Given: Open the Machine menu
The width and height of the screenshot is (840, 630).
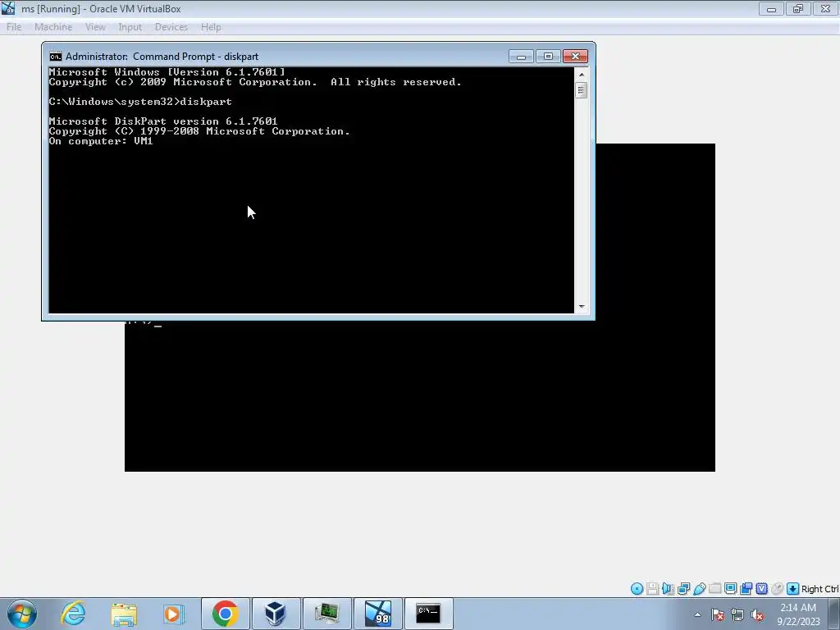Looking at the screenshot, I should 53,27.
